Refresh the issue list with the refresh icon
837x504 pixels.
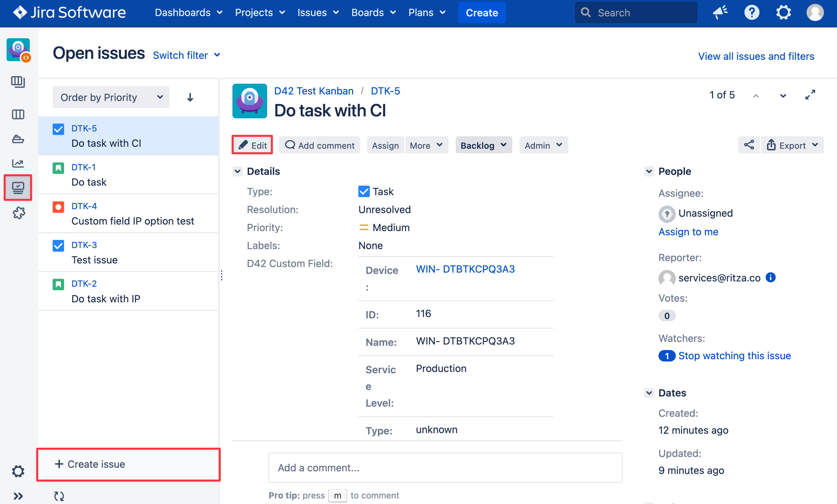59,496
